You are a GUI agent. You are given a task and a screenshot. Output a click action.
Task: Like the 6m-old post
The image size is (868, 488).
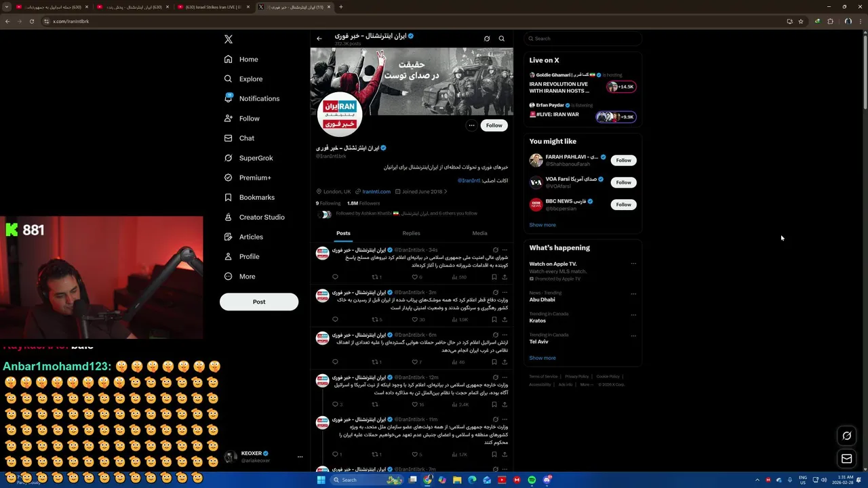(415, 362)
